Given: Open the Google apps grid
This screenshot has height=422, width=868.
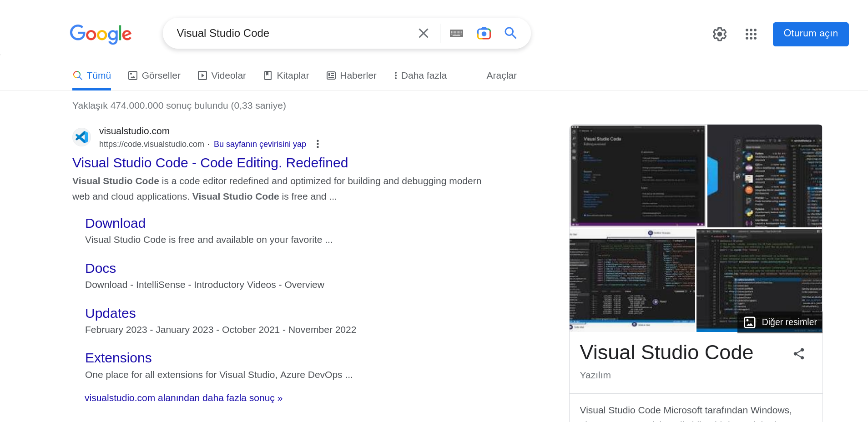Looking at the screenshot, I should (x=751, y=34).
